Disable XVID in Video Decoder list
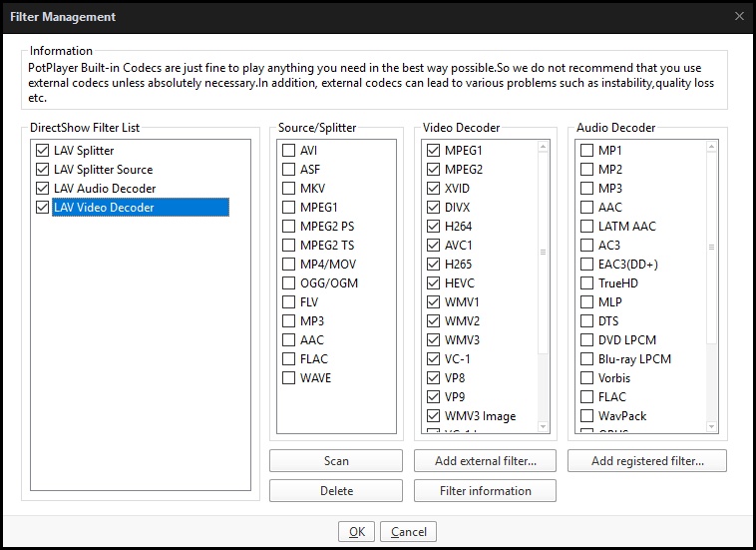Viewport: 756px width, 550px height. [x=434, y=188]
